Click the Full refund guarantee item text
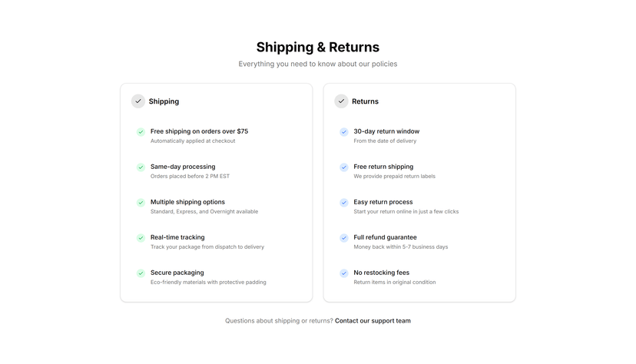Viewport: 636px width, 364px height. pyautogui.click(x=385, y=237)
